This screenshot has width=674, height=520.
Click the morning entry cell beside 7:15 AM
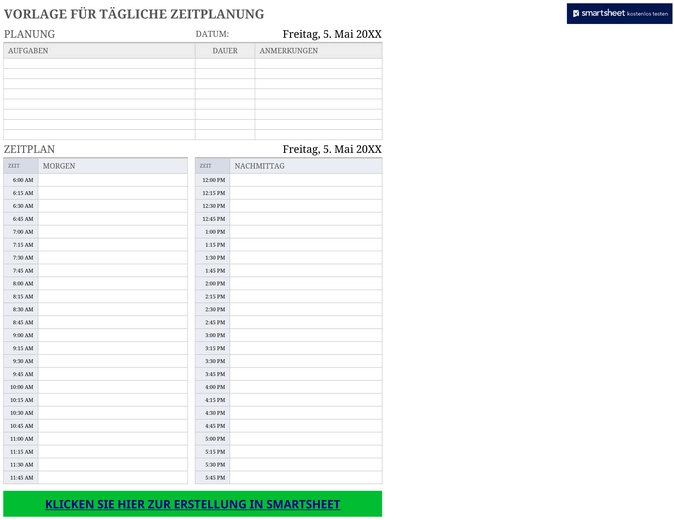pos(113,245)
